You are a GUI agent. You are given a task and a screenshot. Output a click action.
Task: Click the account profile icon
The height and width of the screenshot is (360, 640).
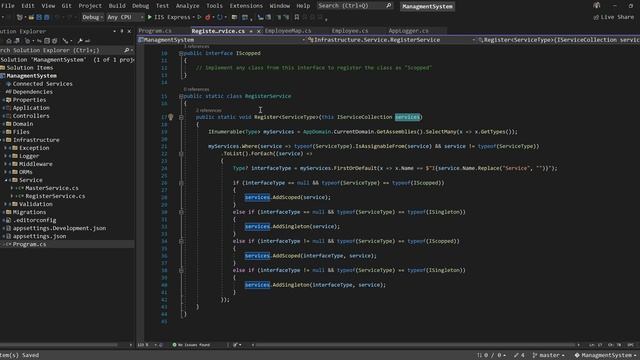597,5
